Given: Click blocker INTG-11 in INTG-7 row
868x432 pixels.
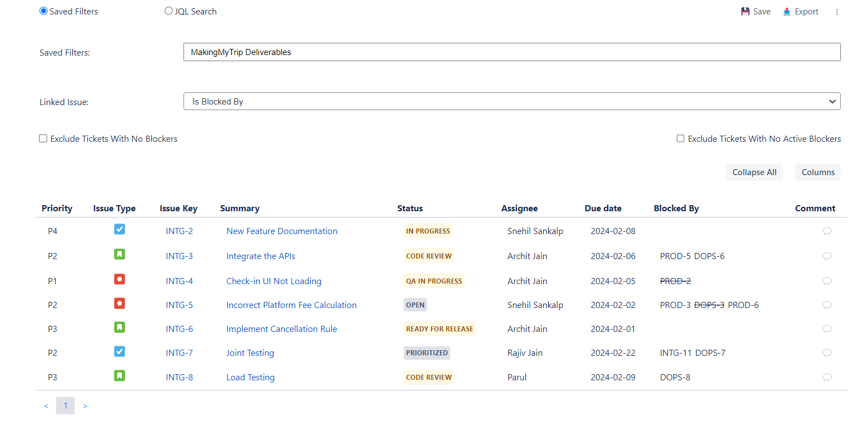Looking at the screenshot, I should tap(676, 353).
